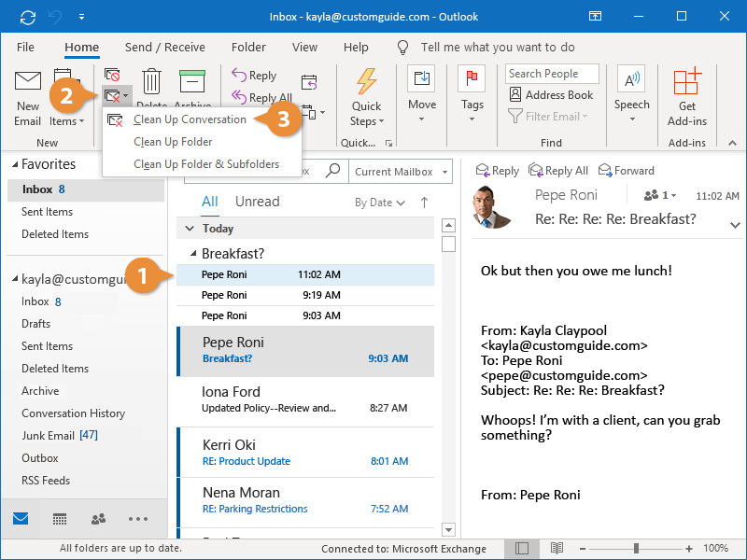Switch to People view icon
The width and height of the screenshot is (747, 560).
coord(98,519)
